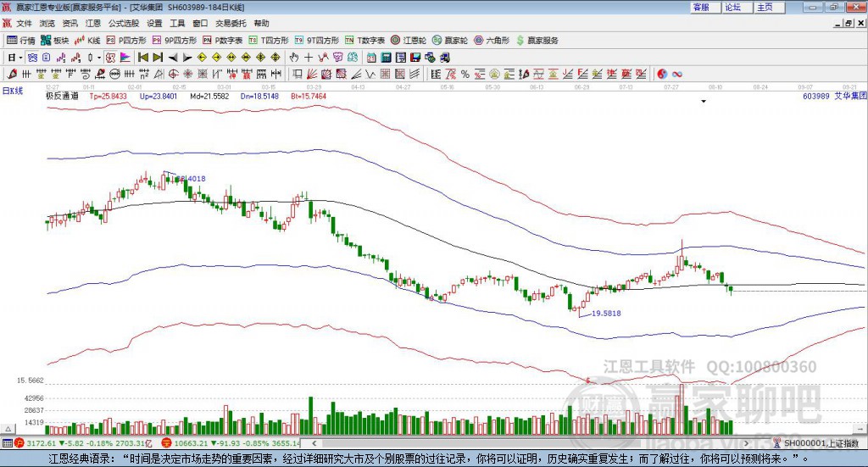
Task: Open the 资讯 menu
Action: pyautogui.click(x=70, y=23)
